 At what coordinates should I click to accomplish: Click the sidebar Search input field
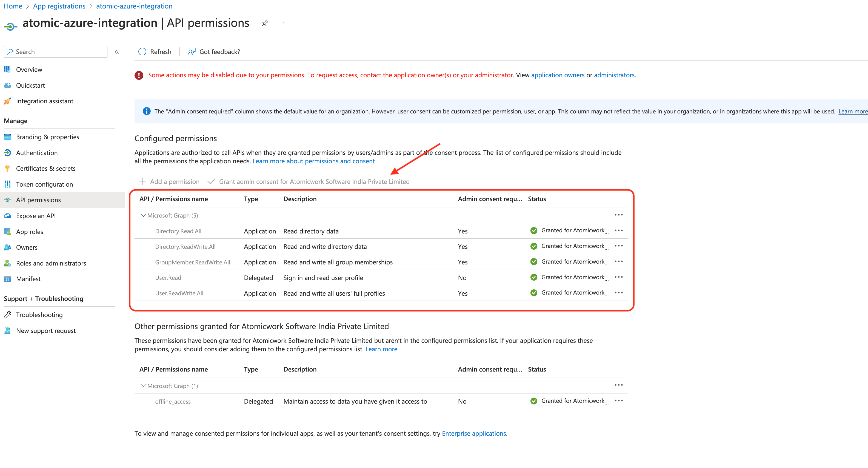tap(56, 52)
